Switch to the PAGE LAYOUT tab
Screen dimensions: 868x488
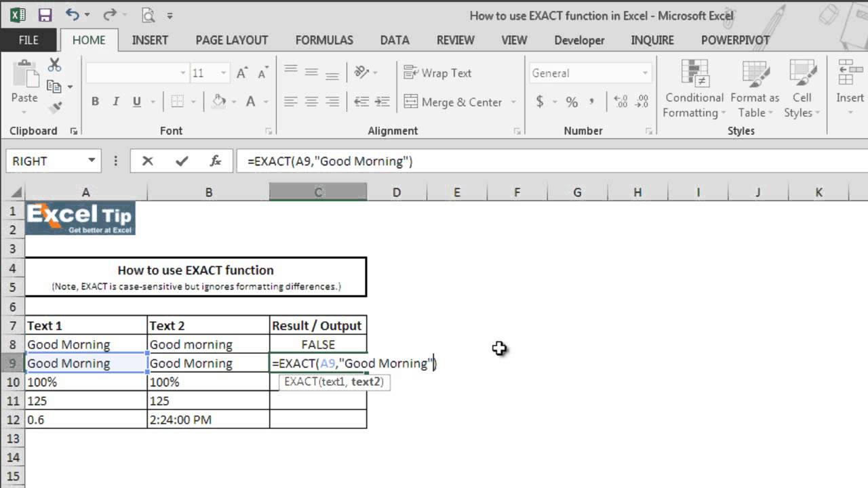pos(232,40)
